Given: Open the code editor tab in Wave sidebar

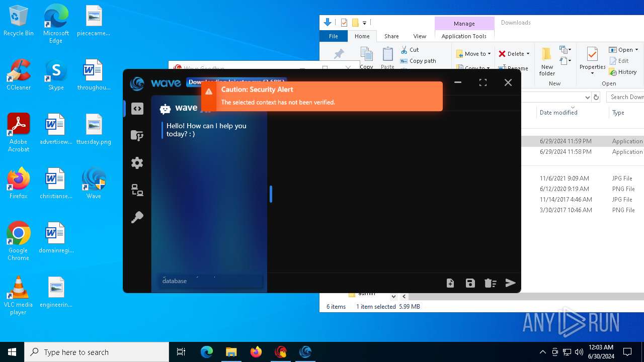Looking at the screenshot, I should pyautogui.click(x=137, y=109).
